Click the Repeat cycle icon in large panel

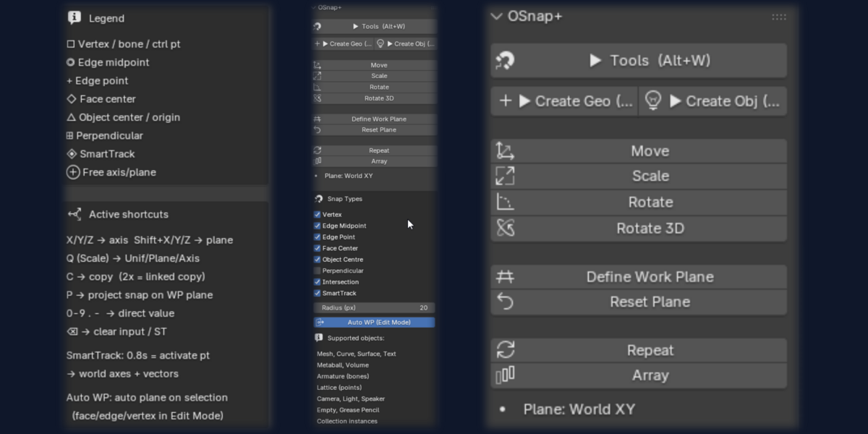505,350
